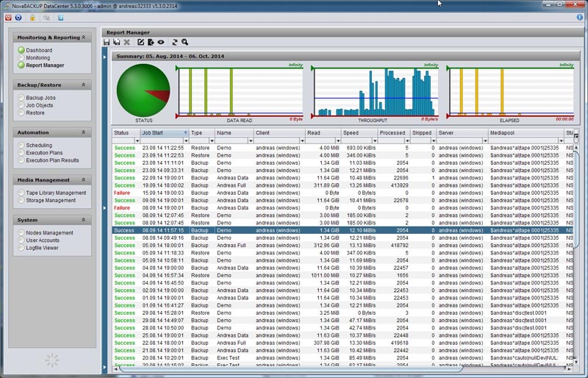
Task: Open the Name column filter dropdown
Action: pos(251,140)
